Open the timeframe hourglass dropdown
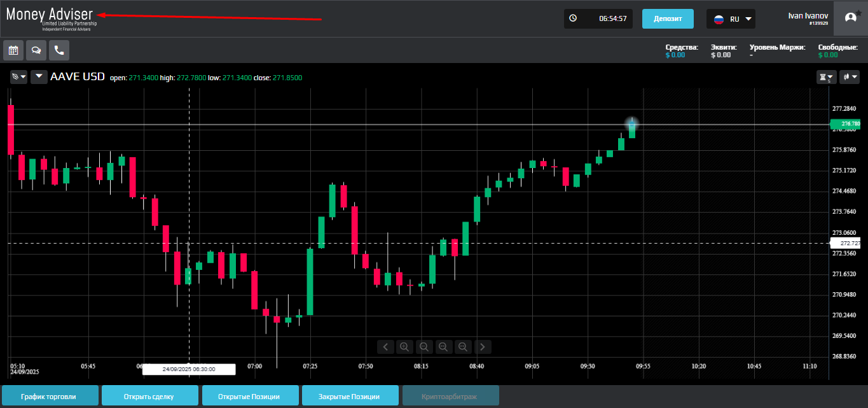Screen dimensions: 868x408 [x=826, y=77]
